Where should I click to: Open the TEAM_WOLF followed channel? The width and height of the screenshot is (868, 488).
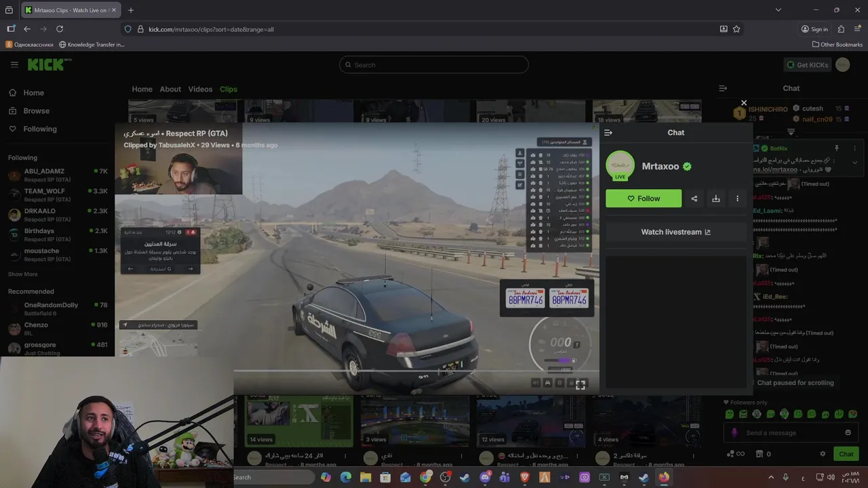point(58,195)
